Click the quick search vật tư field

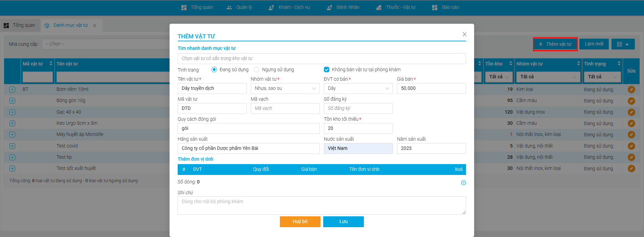click(322, 59)
